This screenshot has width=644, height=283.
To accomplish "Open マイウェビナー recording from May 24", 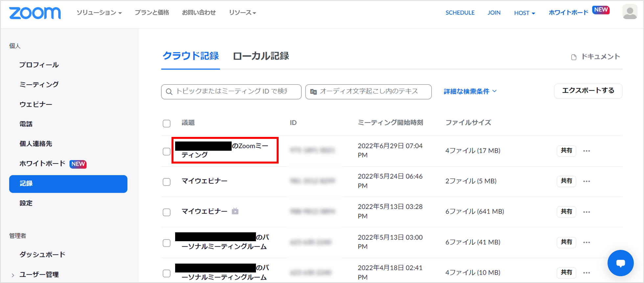I will point(204,181).
